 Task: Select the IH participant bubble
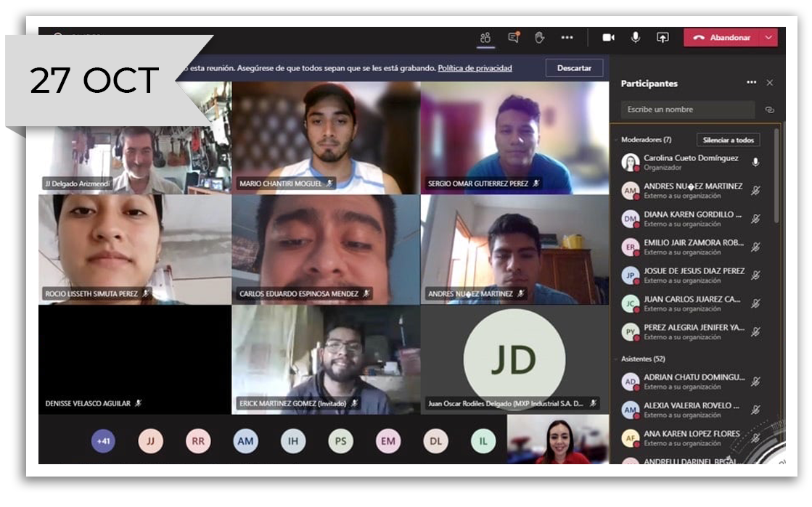[293, 441]
